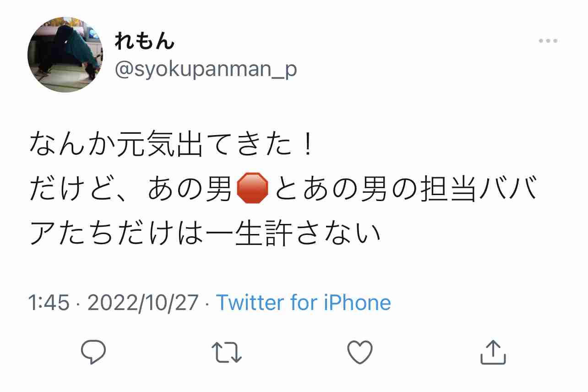Screen dimensions: 588x392
Task: Open the @syokupanman_p handle
Action: click(x=206, y=70)
